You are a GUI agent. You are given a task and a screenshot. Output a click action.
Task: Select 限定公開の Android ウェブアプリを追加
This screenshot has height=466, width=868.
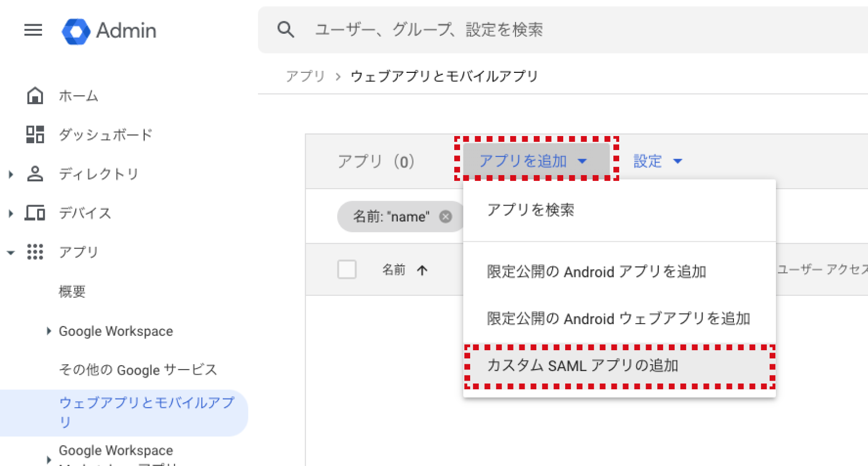coord(618,319)
